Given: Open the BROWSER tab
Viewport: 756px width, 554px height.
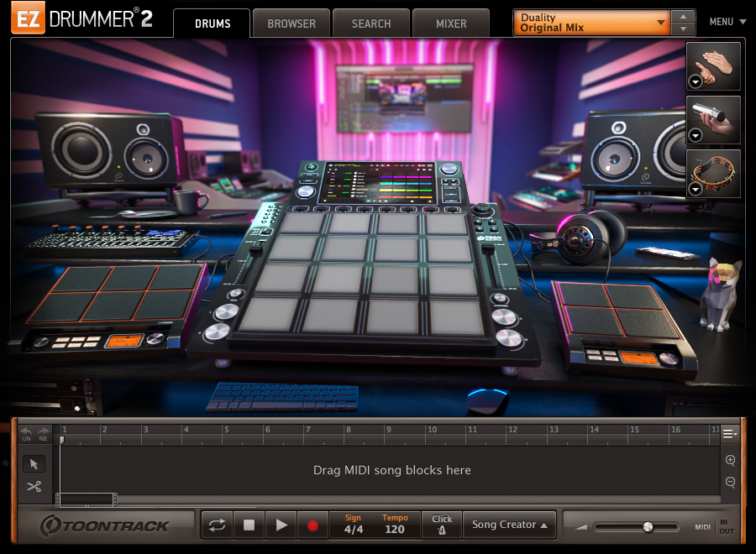Looking at the screenshot, I should [x=291, y=24].
